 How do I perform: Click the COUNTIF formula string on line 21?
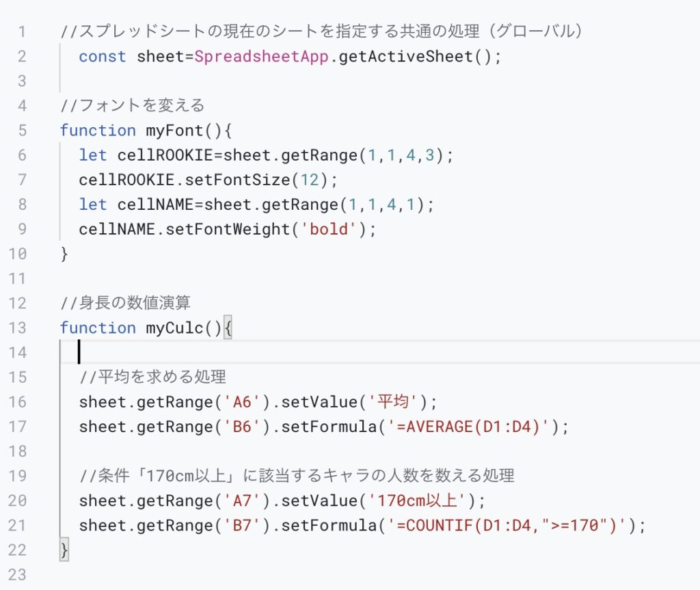pyautogui.click(x=507, y=525)
